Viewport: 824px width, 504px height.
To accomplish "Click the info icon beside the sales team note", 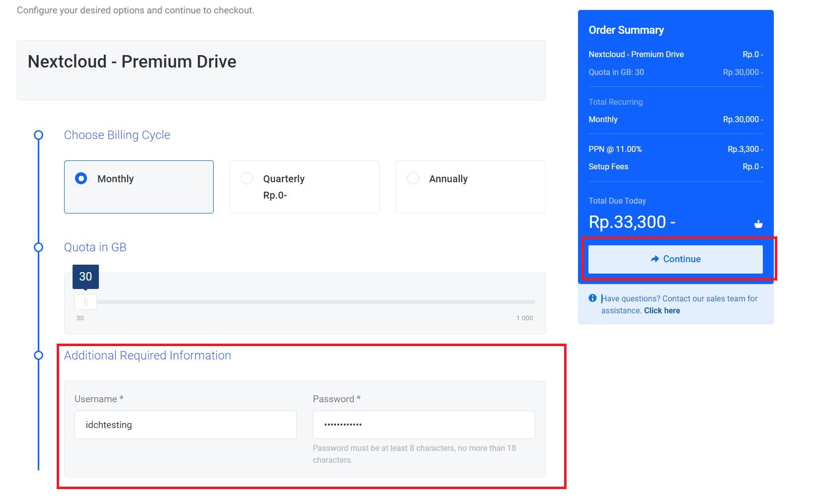I will pyautogui.click(x=592, y=298).
